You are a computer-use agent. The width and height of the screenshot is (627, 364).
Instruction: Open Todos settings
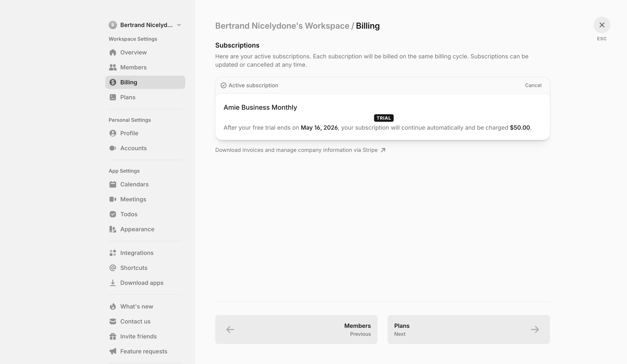click(x=145, y=214)
